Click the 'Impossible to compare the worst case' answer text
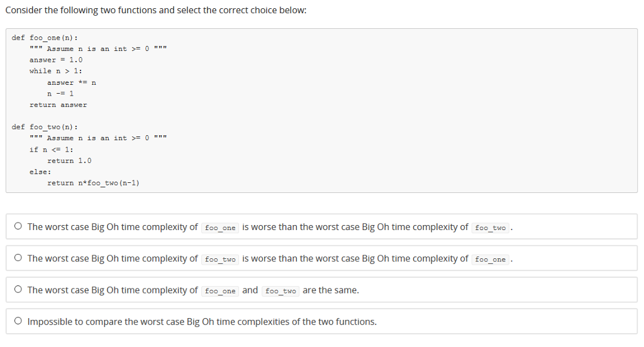The height and width of the screenshot is (347, 644). point(202,321)
